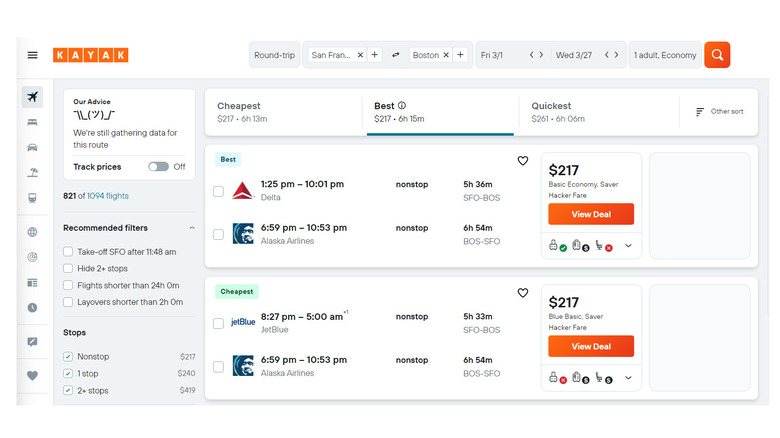Check the Layovers shorter than 8h filter
Screen dimensions: 780x438
[68, 302]
